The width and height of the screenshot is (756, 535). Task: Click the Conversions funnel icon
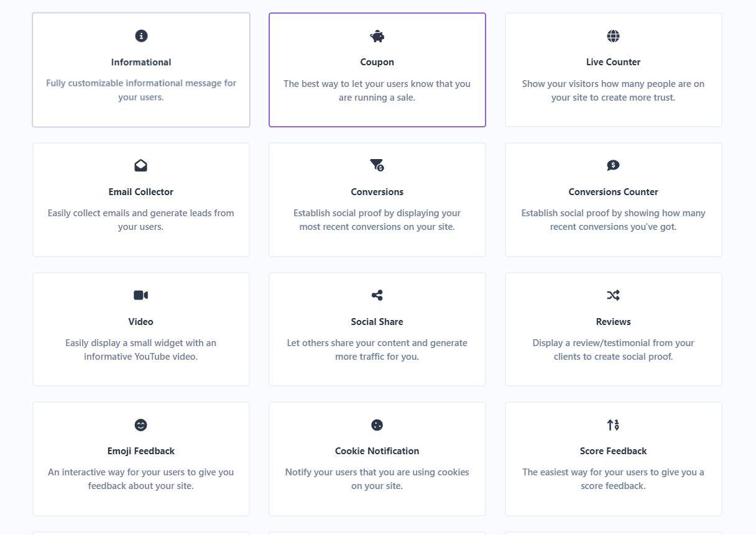(x=377, y=165)
